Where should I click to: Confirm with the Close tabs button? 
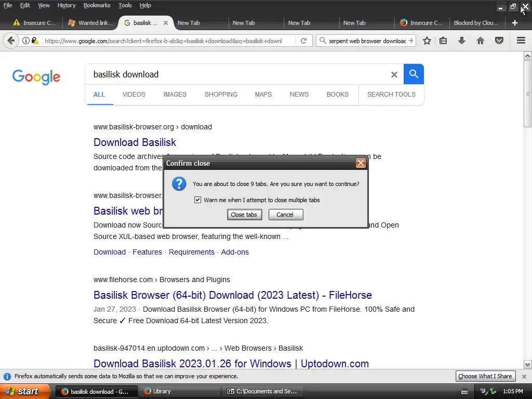coord(244,215)
